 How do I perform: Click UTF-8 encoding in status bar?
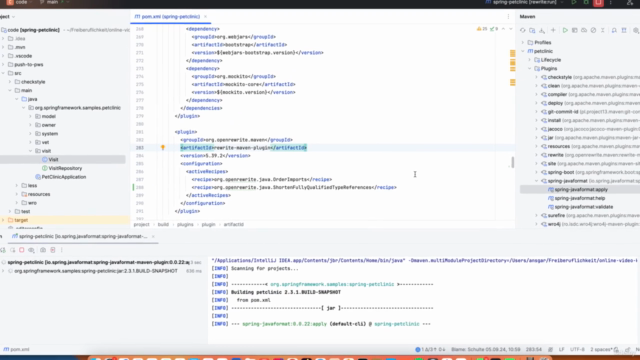(x=577, y=349)
